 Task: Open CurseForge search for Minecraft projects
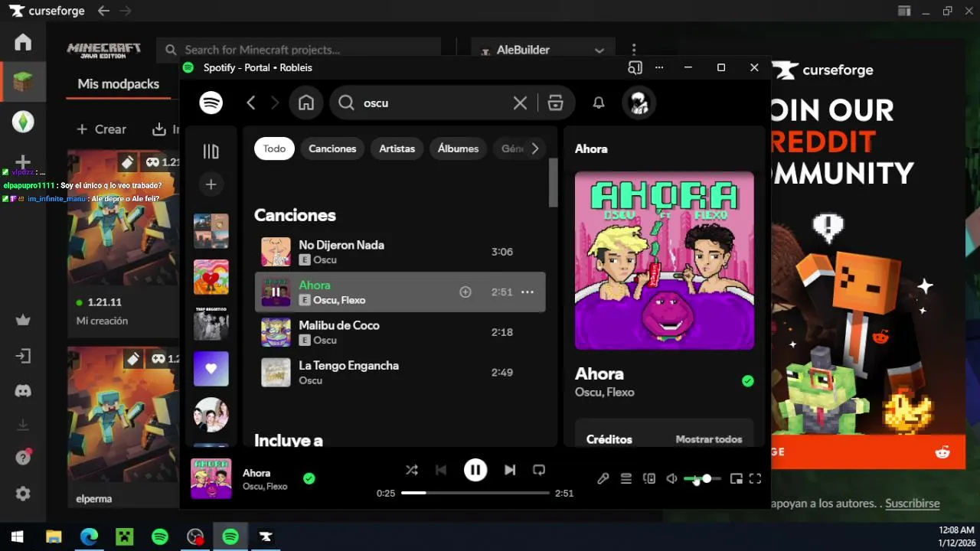click(299, 50)
